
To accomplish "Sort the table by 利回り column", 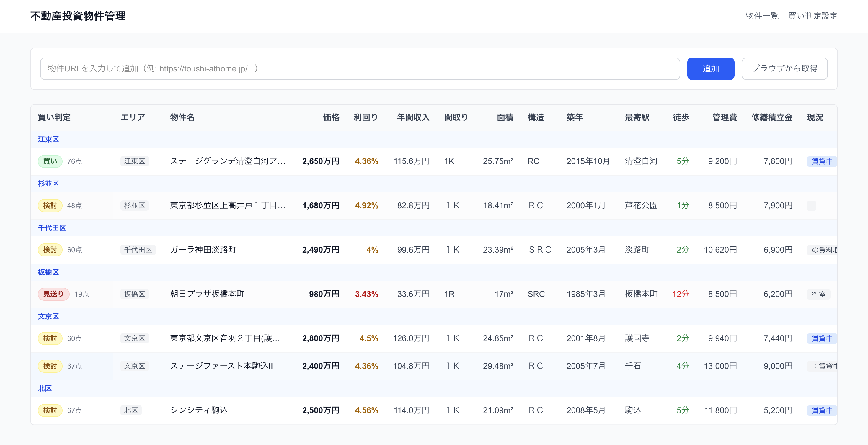I will click(x=366, y=117).
